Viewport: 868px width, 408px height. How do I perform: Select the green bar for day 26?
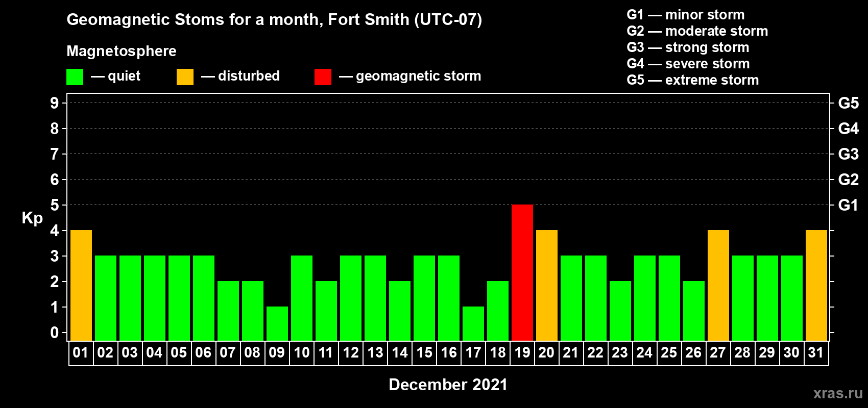coord(694,311)
